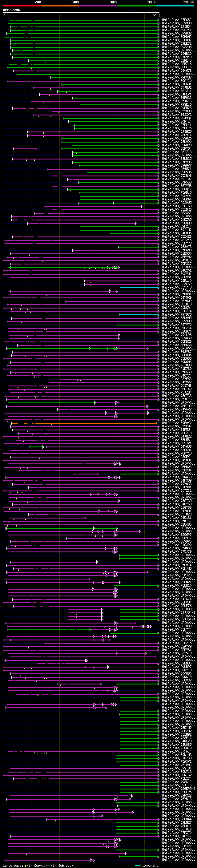Select label UniRef100_A1D7S9
This screenshot has width=197, height=868.
click(177, 369)
